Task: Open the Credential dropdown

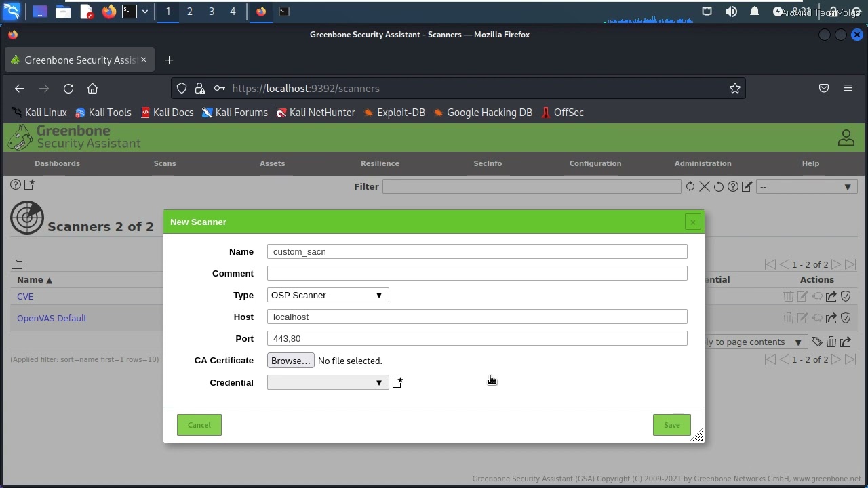Action: coord(328,382)
